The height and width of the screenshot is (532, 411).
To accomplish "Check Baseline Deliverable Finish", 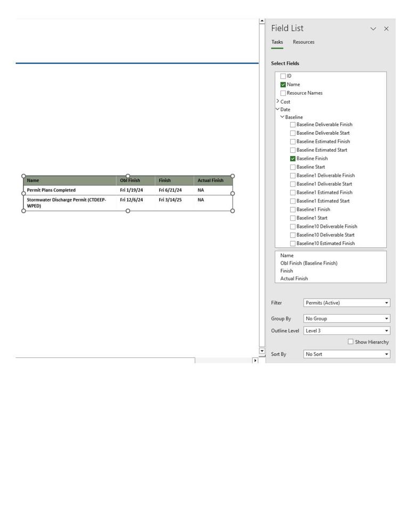I will [293, 125].
